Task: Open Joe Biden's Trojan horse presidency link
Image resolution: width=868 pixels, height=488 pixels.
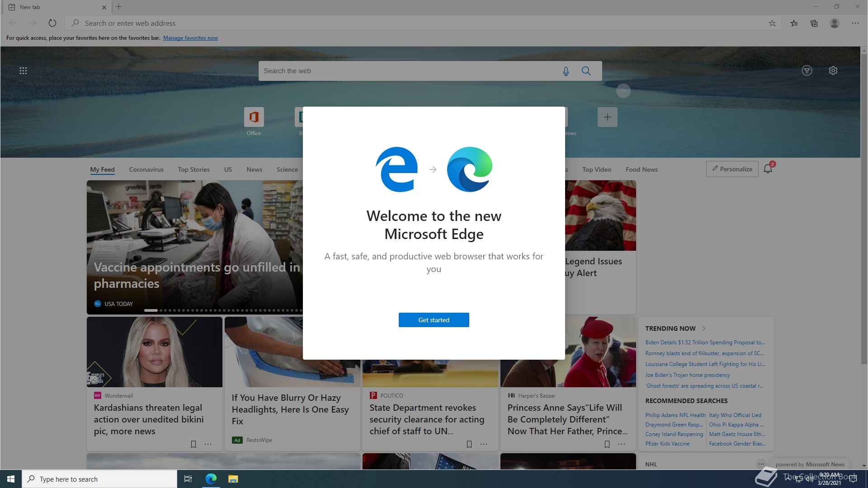Action: tap(688, 375)
